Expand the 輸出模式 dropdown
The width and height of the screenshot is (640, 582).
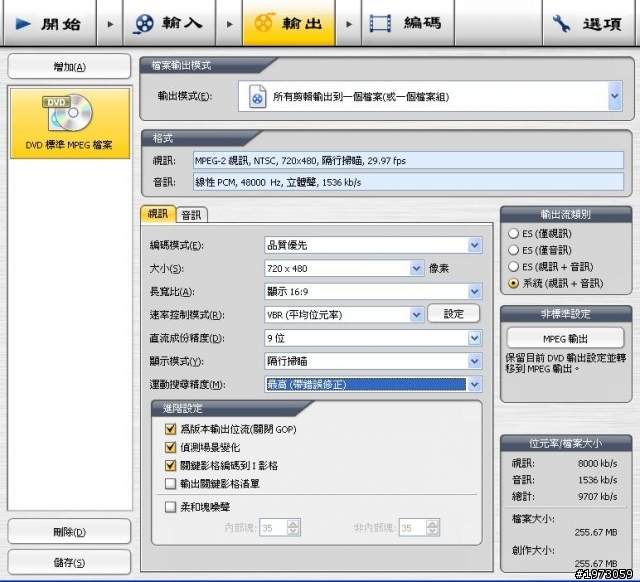pyautogui.click(x=615, y=96)
